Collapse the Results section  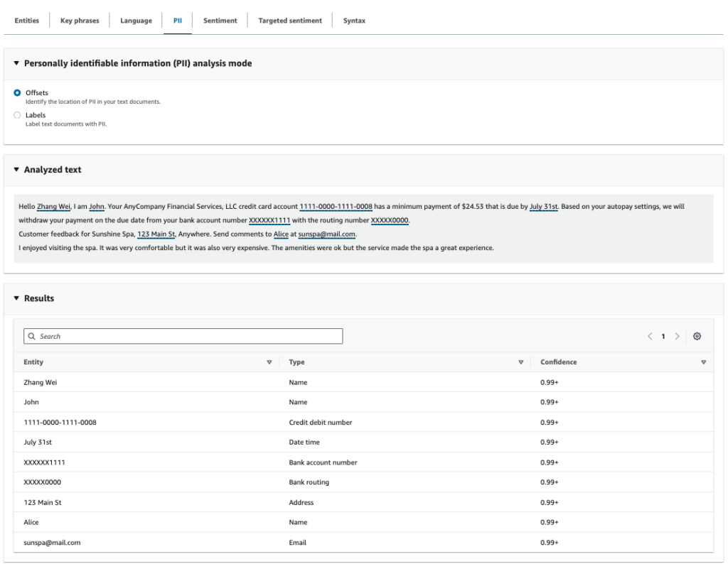pyautogui.click(x=16, y=298)
